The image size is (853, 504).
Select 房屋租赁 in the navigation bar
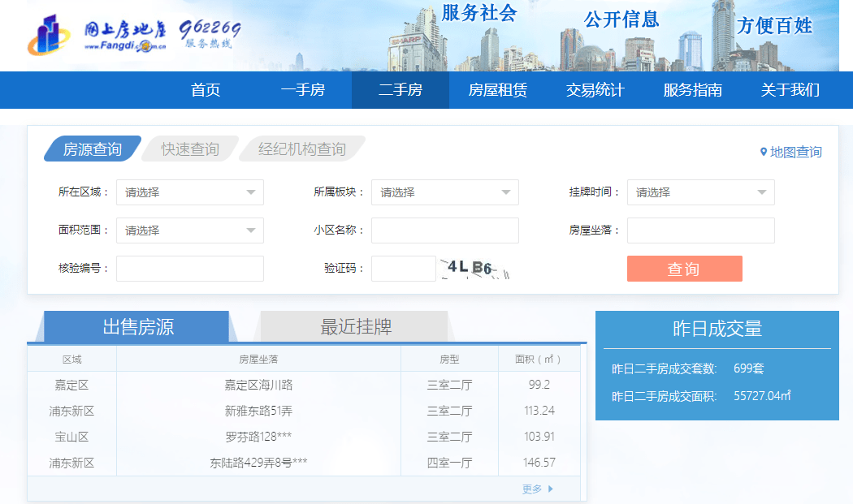point(498,90)
